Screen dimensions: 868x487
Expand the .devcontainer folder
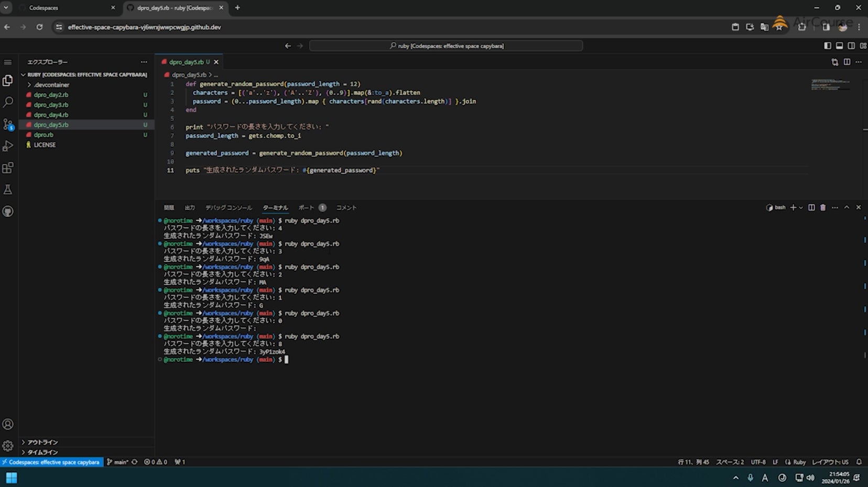[x=51, y=85]
